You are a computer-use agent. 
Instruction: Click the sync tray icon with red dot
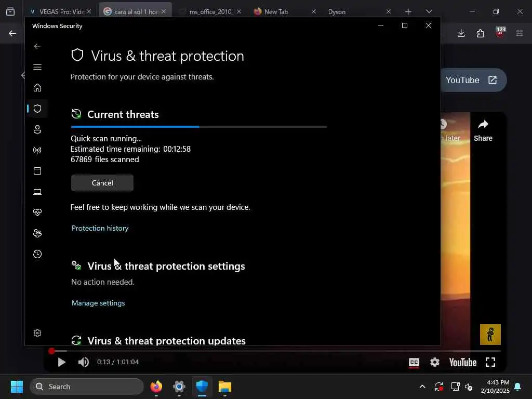(438, 387)
